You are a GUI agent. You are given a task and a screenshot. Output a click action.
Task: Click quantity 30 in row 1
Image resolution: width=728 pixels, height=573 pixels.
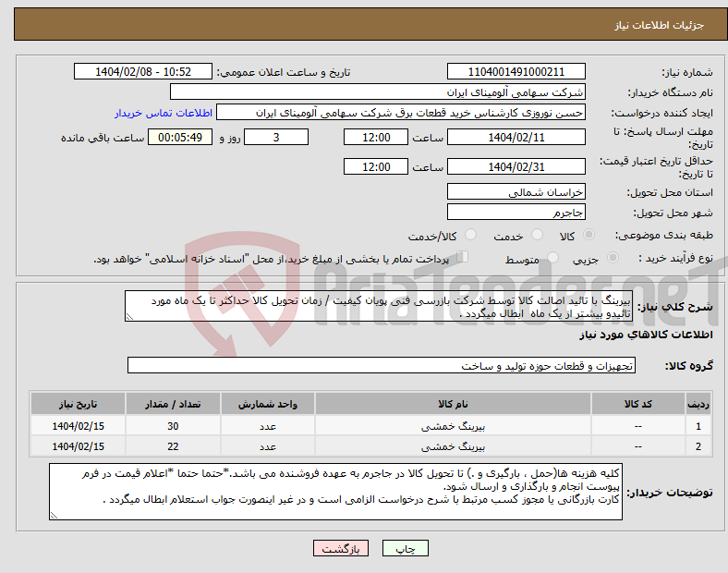(173, 426)
